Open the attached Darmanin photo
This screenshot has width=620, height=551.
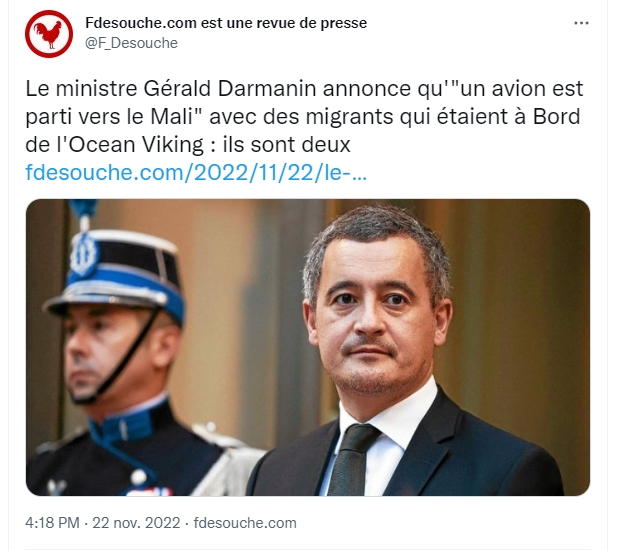308,347
